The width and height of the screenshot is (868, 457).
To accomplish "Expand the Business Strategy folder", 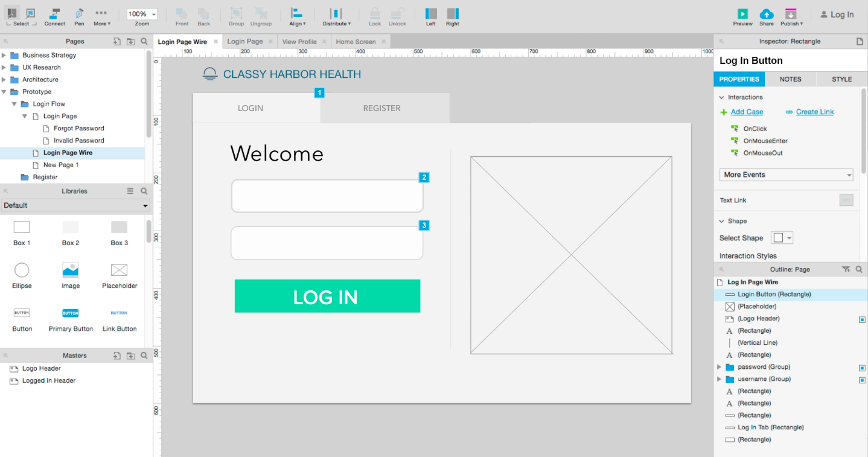I will click(x=4, y=56).
